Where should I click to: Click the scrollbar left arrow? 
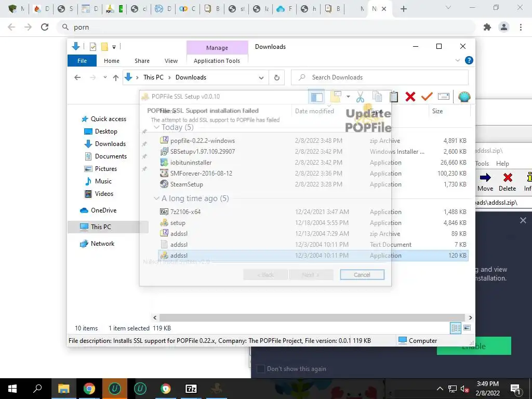point(155,317)
